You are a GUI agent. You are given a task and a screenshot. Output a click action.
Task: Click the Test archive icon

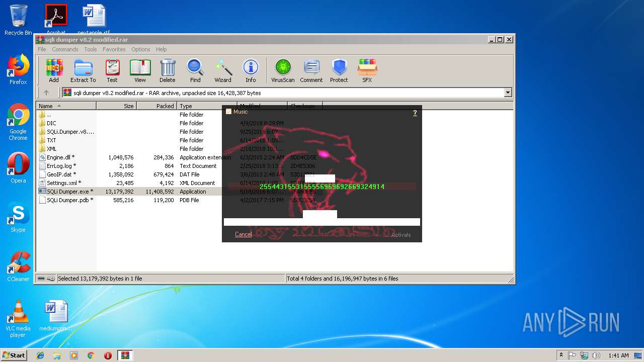point(112,71)
